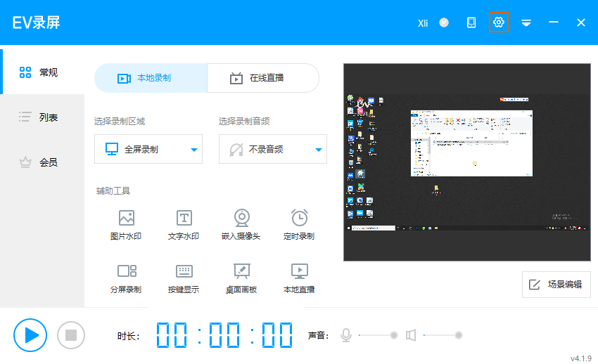Click the 选择录制音频 label
Image resolution: width=598 pixels, height=364 pixels.
pyautogui.click(x=244, y=122)
